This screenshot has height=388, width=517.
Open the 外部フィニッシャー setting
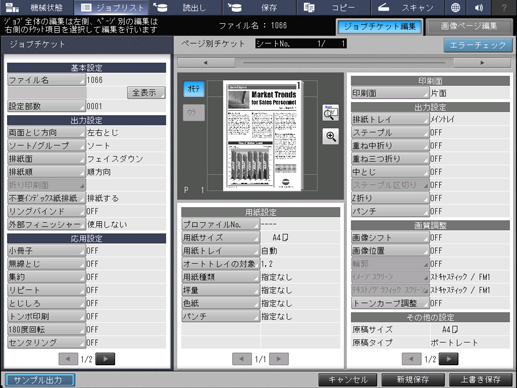coord(46,225)
